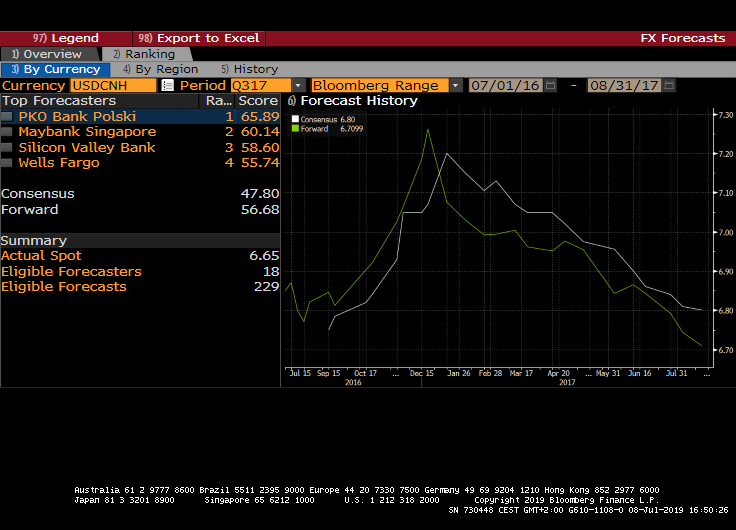Click the white Consensus legend swatch
Viewport: 736px width, 530px height.
click(x=294, y=119)
